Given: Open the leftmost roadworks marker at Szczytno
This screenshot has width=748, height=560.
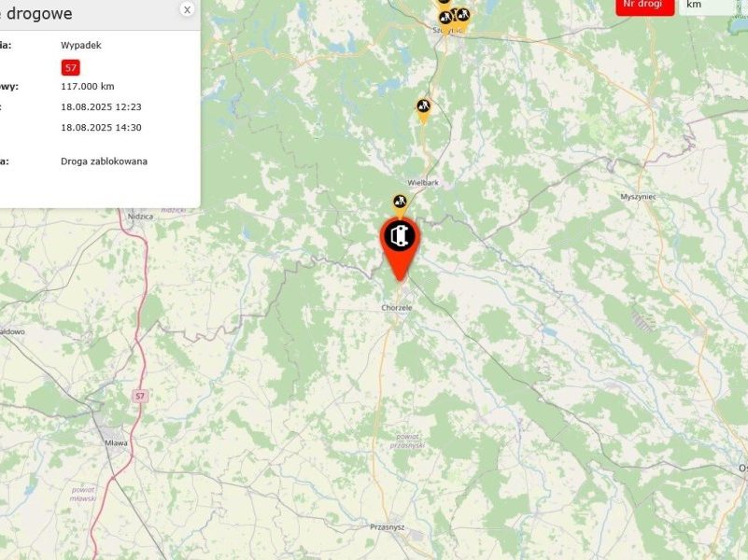Looking at the screenshot, I should (x=445, y=21).
